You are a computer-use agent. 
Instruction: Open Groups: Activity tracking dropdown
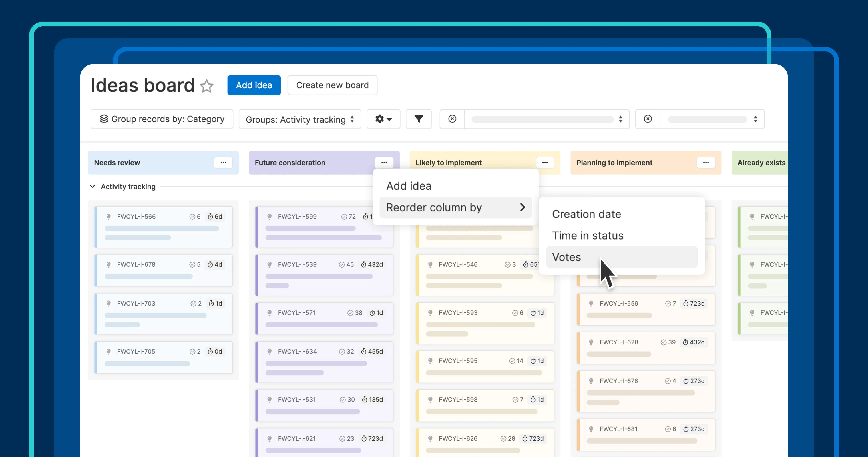pos(300,119)
